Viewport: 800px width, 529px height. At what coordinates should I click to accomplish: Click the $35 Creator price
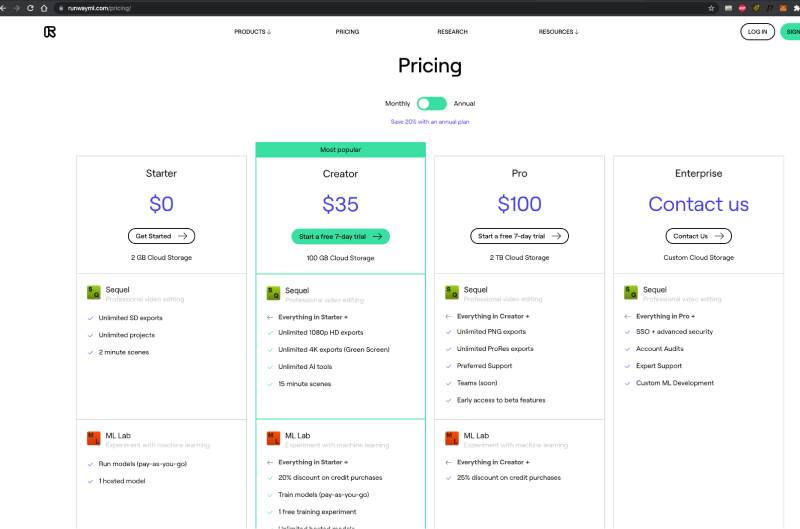coord(340,205)
